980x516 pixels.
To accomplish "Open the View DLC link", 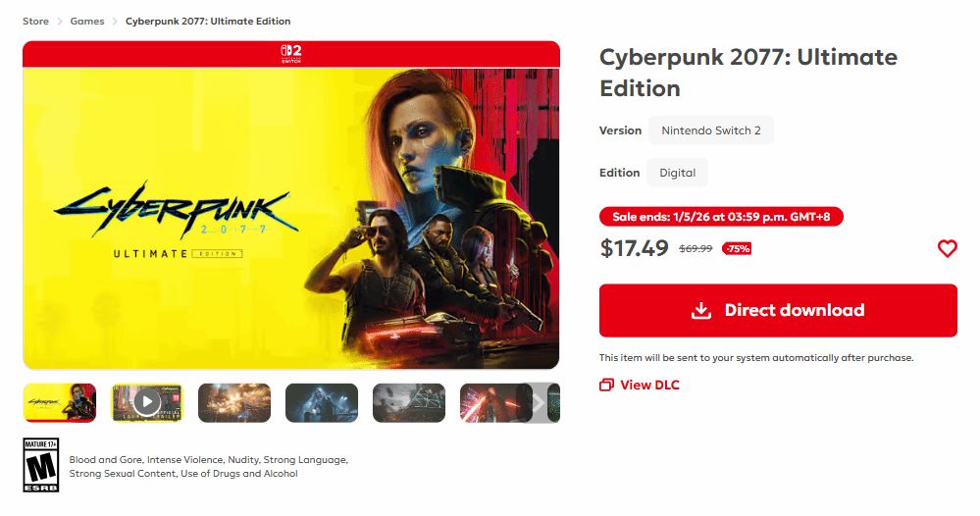I will pyautogui.click(x=649, y=385).
